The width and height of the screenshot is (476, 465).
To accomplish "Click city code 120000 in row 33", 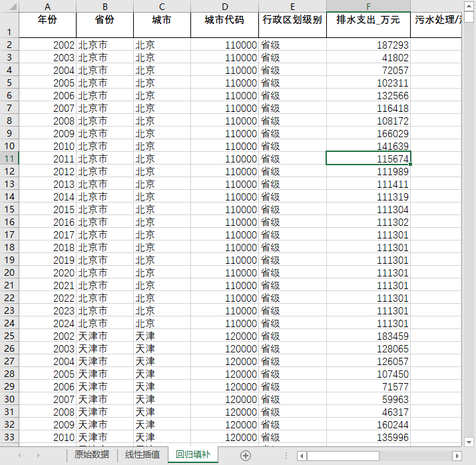I will 224,437.
